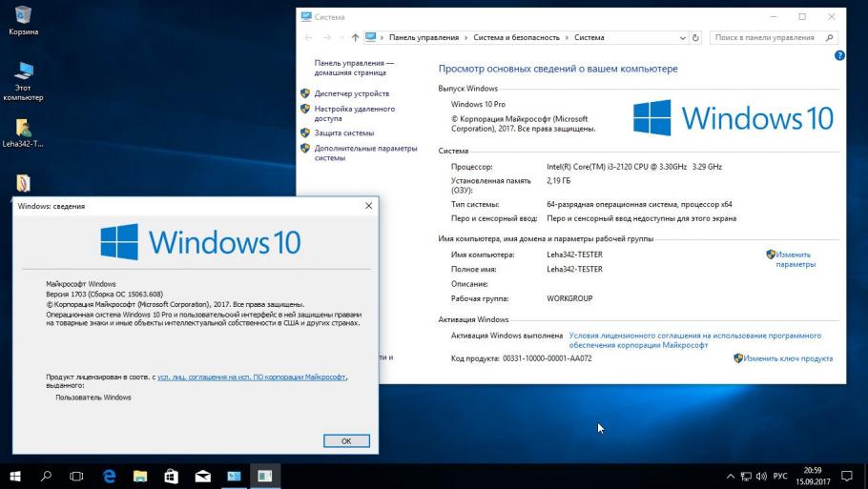Open the Action Center notifications icon
Image resolution: width=868 pixels, height=489 pixels.
tap(846, 477)
